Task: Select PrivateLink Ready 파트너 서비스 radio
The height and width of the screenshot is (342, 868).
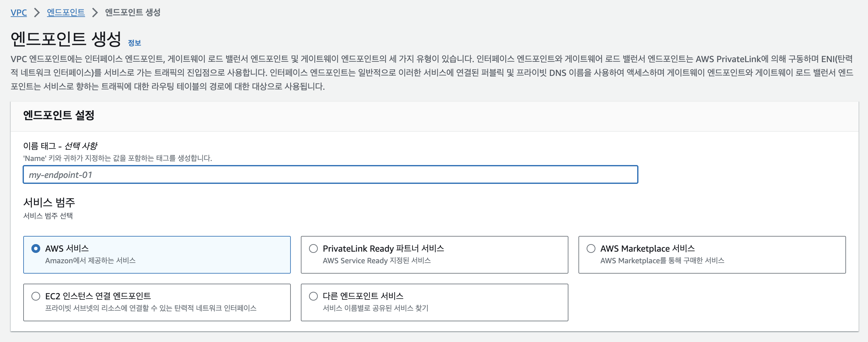Action: click(313, 248)
